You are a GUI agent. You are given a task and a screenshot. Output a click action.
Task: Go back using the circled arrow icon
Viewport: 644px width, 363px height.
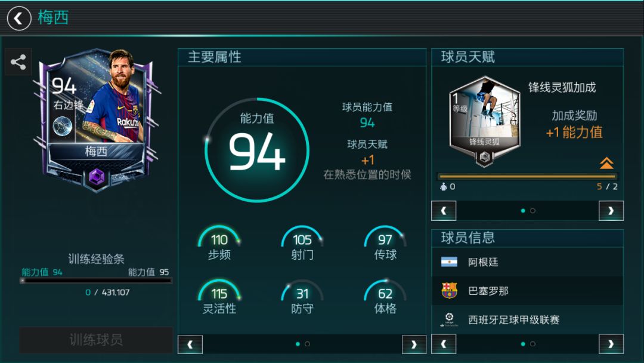pyautogui.click(x=19, y=19)
